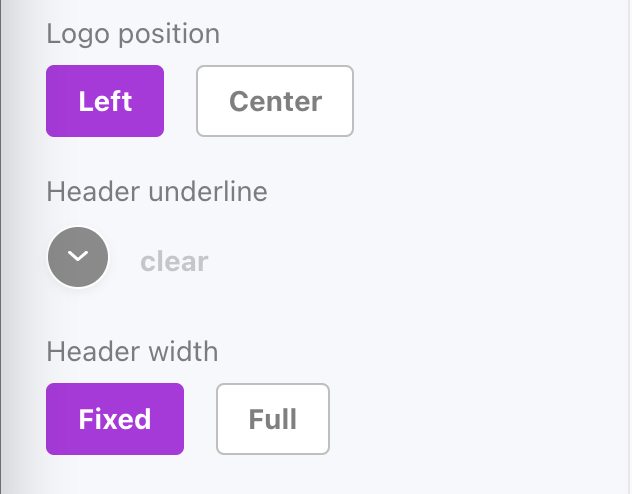Click the gray clear text
Viewport: 632px width, 494px height.
[174, 262]
